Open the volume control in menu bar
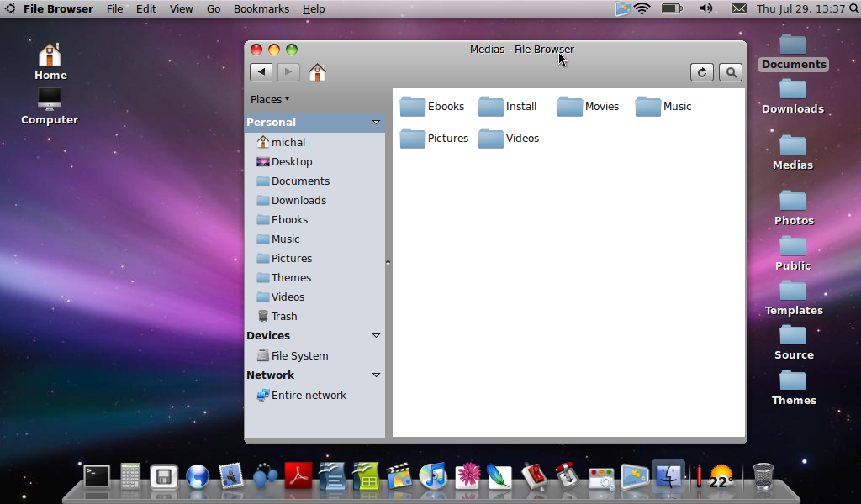This screenshot has width=861, height=504. pyautogui.click(x=706, y=8)
